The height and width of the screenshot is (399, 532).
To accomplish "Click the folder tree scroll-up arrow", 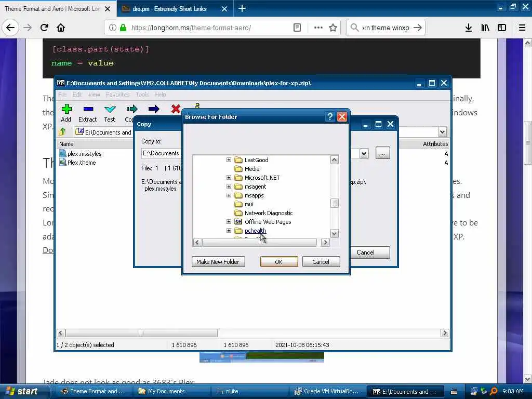I will 334,159.
